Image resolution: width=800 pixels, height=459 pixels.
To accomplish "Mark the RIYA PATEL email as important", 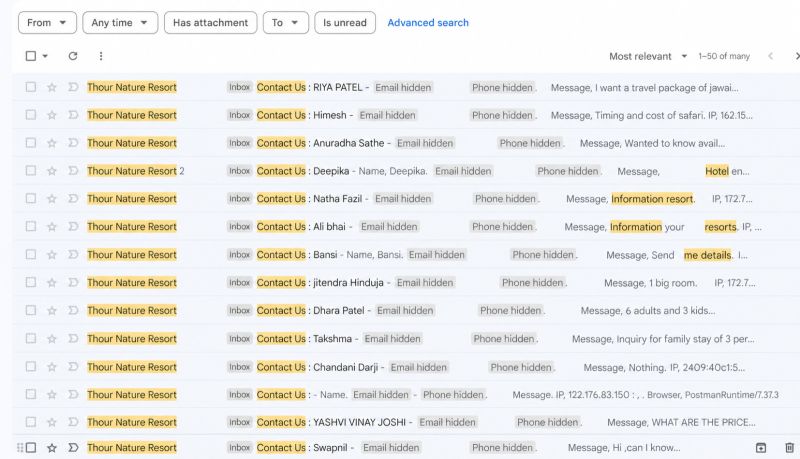I will pyautogui.click(x=73, y=87).
